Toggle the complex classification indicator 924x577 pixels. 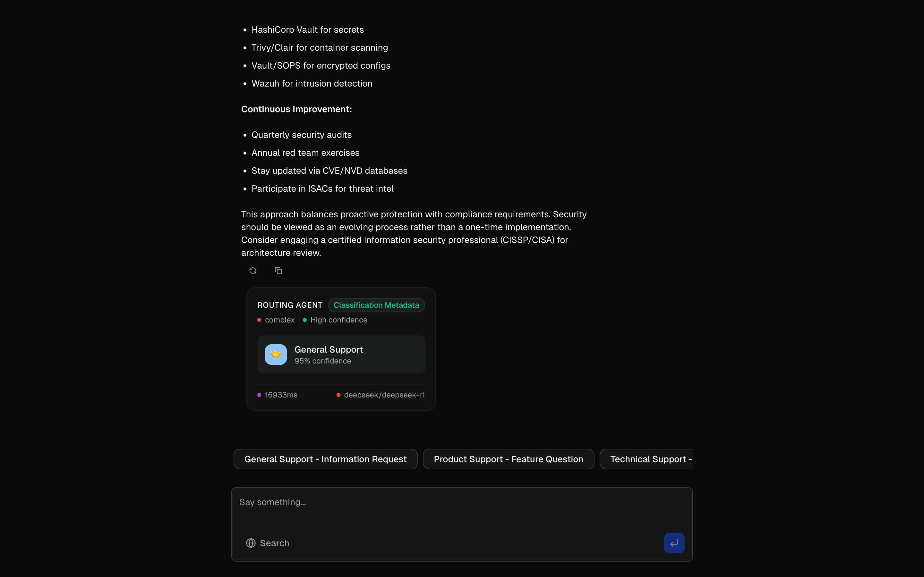pos(260,320)
